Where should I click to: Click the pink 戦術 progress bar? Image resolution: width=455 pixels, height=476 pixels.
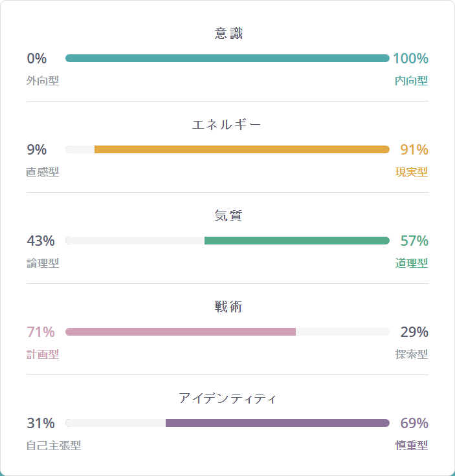[181, 332]
